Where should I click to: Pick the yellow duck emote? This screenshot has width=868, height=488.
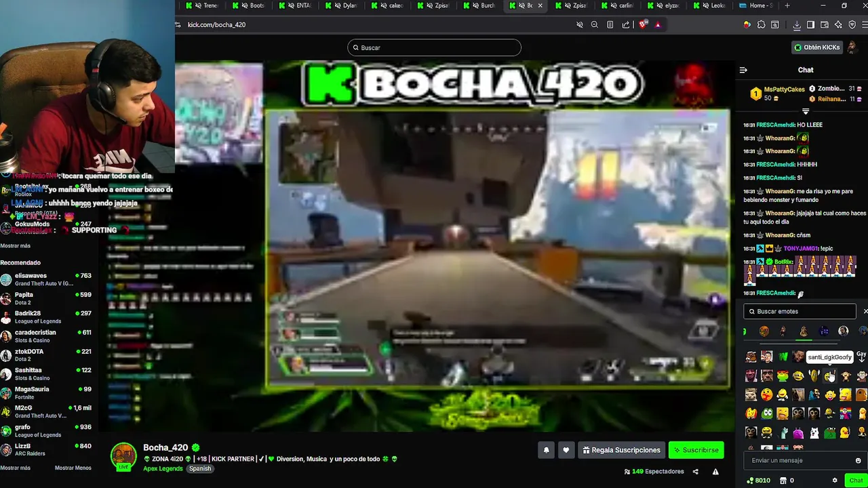tap(846, 432)
